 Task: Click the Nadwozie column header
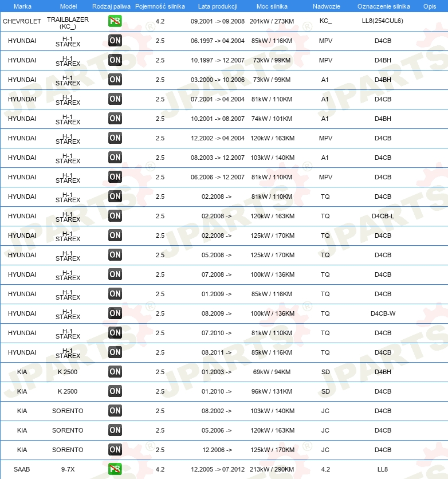(326, 6)
